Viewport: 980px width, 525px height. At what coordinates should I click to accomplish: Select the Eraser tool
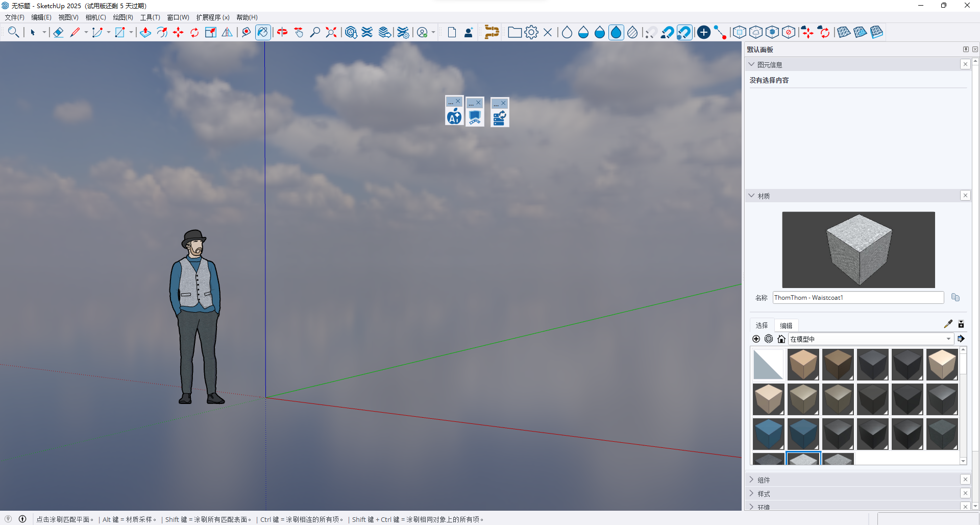(x=58, y=33)
